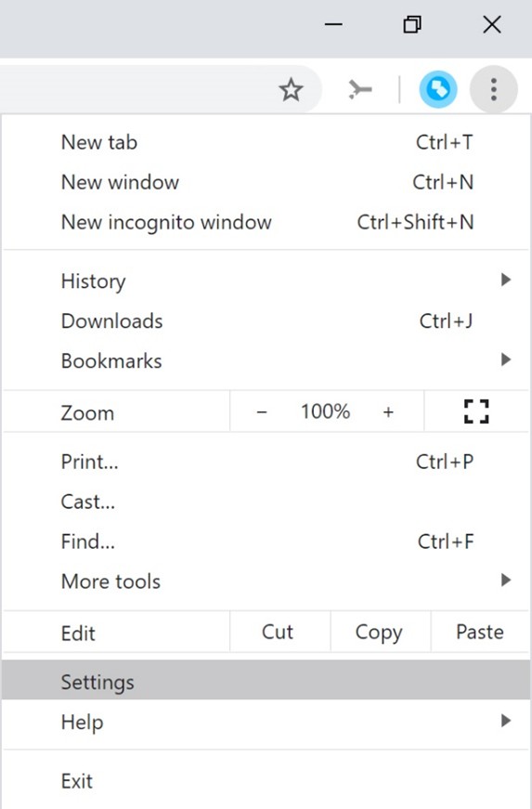This screenshot has height=809, width=532.
Task: Expand the History submenu arrow
Action: pos(506,280)
